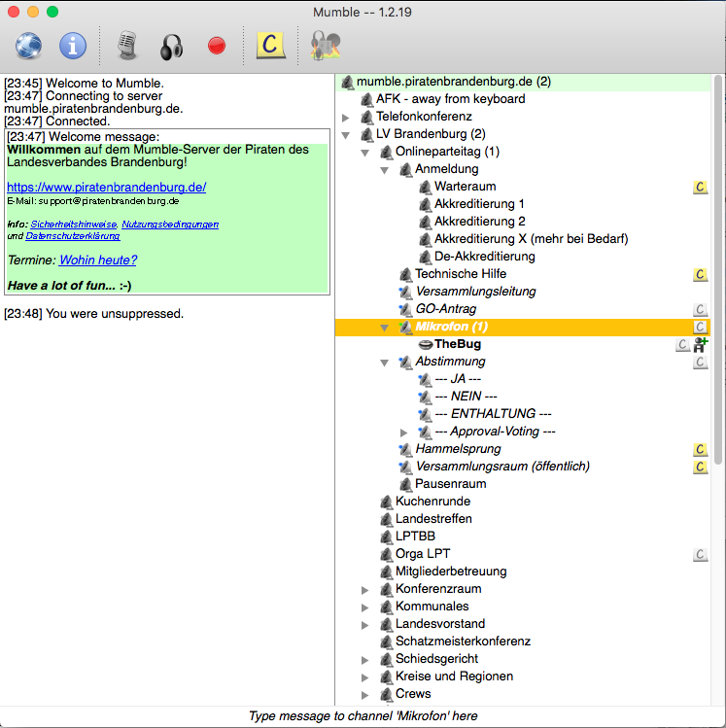Viewport: 726px width, 728px height.
Task: Select the Akkreditierung 2 channel
Action: [479, 222]
